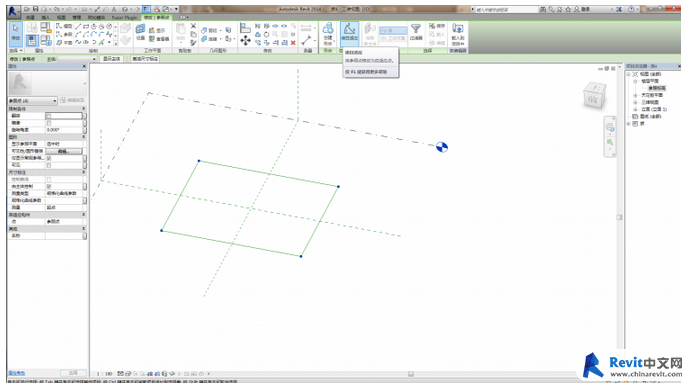Select the Modify arrow tool
The height and width of the screenshot is (386, 693).
point(15,33)
